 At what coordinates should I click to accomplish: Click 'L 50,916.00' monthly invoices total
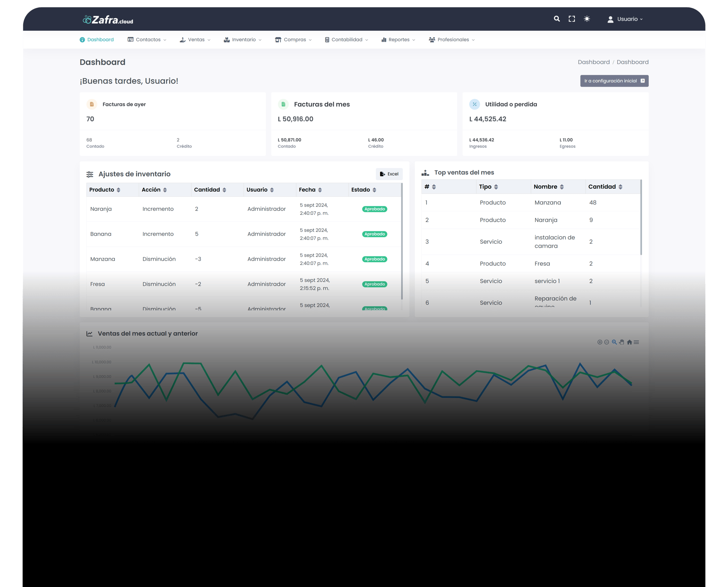point(296,119)
